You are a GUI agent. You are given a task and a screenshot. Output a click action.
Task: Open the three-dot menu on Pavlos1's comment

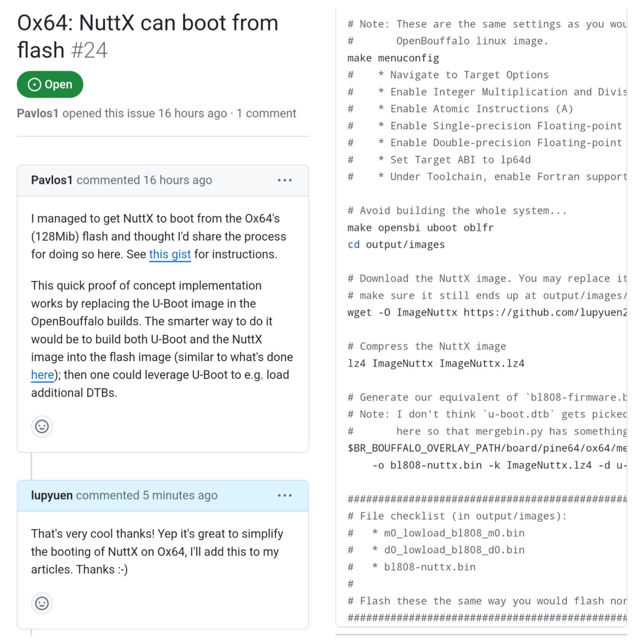point(285,180)
